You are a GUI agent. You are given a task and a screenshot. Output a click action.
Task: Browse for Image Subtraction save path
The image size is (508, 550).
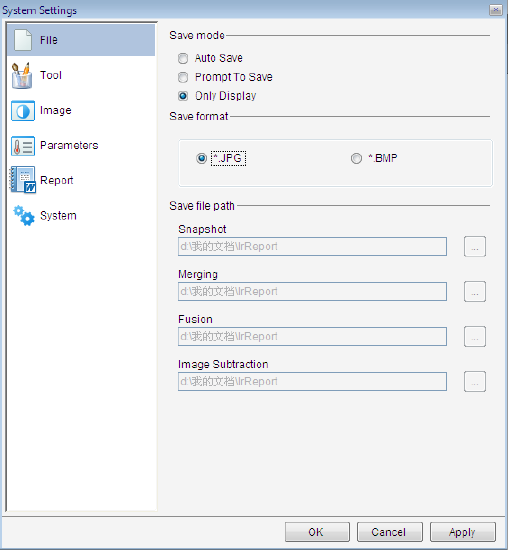click(x=475, y=381)
